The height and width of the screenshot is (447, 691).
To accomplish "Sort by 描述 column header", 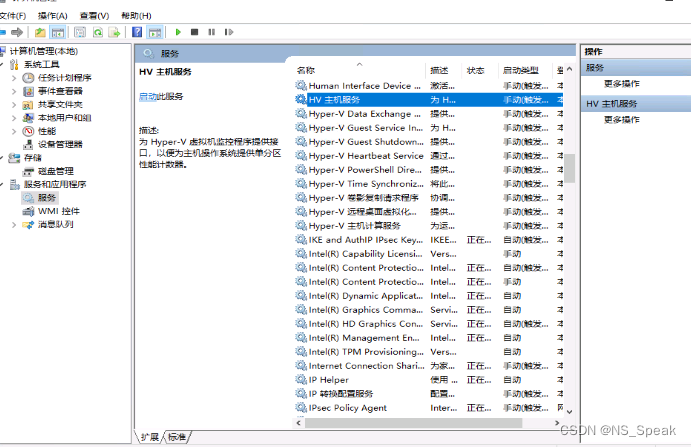I will pos(443,70).
